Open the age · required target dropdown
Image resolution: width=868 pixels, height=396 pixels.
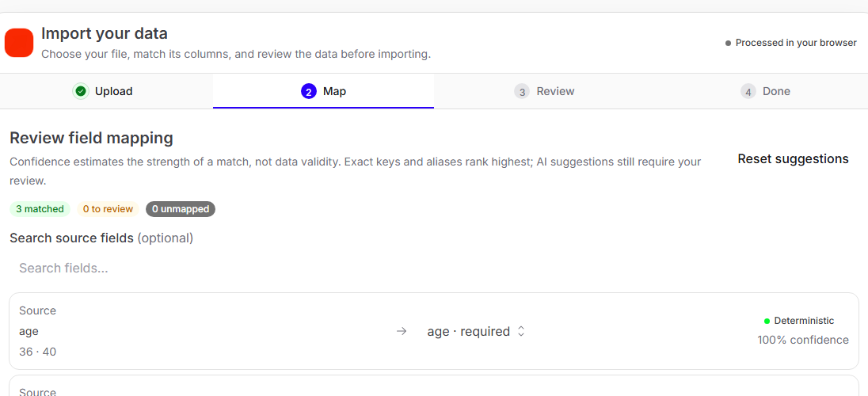click(475, 331)
